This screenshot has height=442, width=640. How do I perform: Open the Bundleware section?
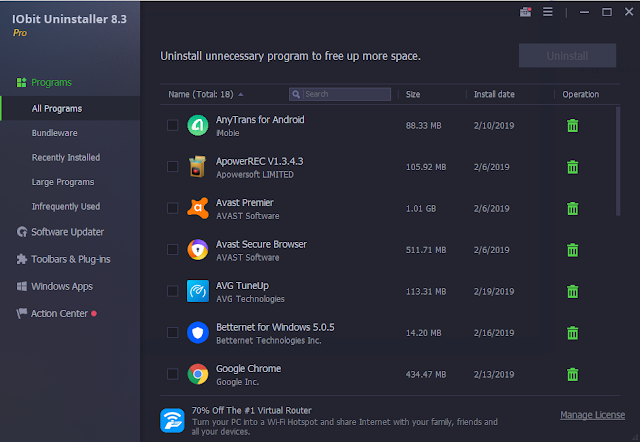click(x=55, y=133)
